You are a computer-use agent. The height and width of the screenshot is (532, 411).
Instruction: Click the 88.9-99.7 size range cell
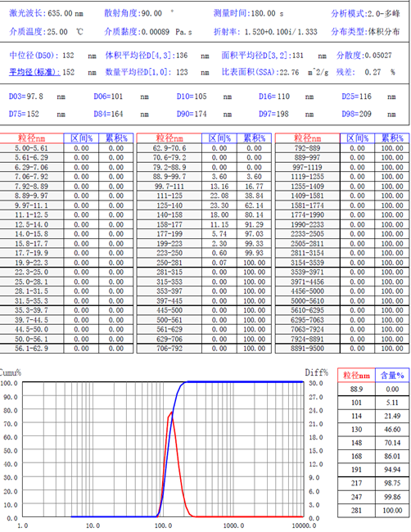[x=169, y=177]
